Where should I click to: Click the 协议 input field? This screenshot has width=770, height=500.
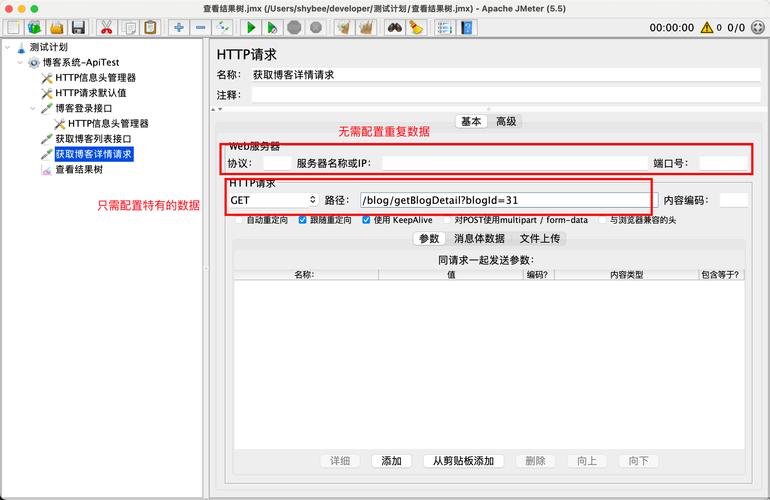[x=277, y=163]
